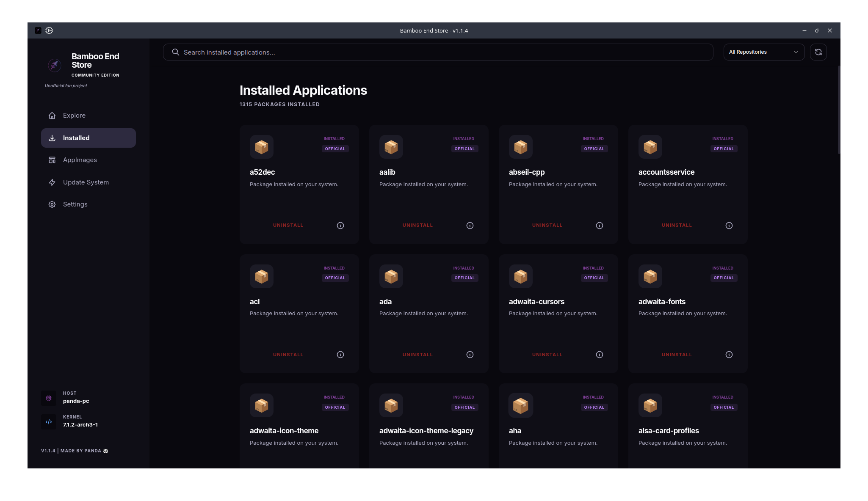The width and height of the screenshot is (868, 501).
Task: Click the INSTALLED label on aalib
Action: (x=464, y=139)
